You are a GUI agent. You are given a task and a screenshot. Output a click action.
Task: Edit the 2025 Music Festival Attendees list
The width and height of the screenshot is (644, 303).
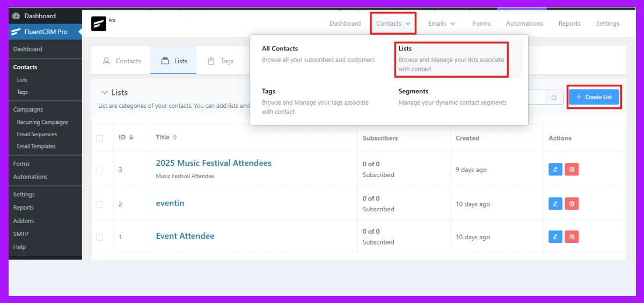tap(555, 169)
